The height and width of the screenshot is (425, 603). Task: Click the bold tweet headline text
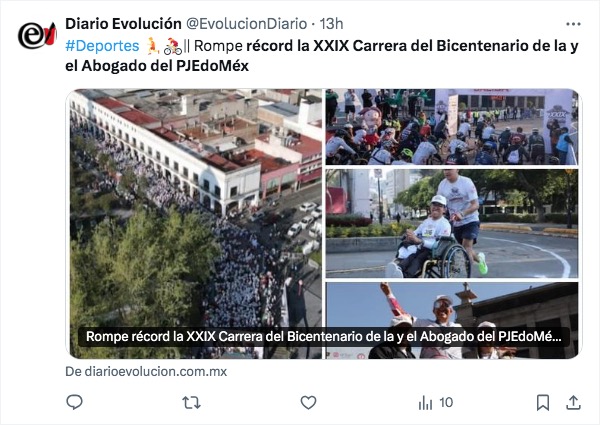click(x=322, y=56)
